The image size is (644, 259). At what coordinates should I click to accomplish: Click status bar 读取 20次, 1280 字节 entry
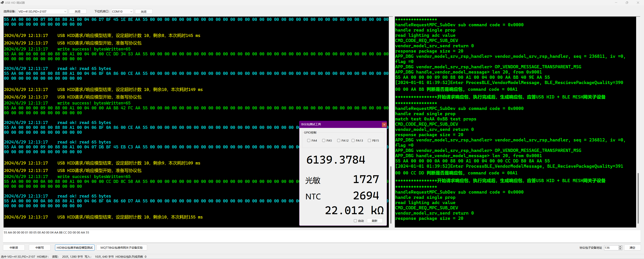67,257
